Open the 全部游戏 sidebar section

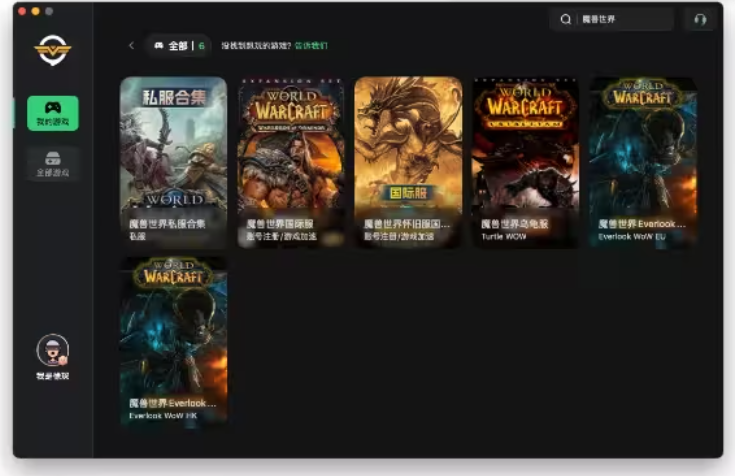click(52, 164)
